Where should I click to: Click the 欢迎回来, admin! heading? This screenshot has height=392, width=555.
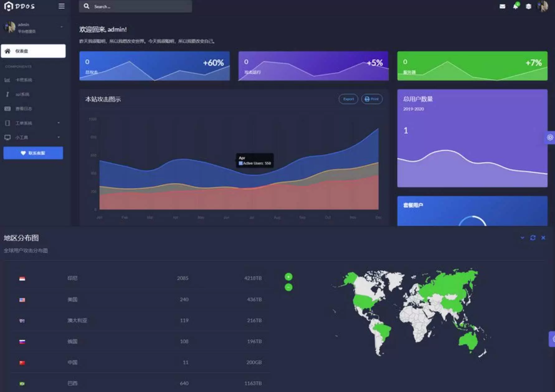coord(103,29)
